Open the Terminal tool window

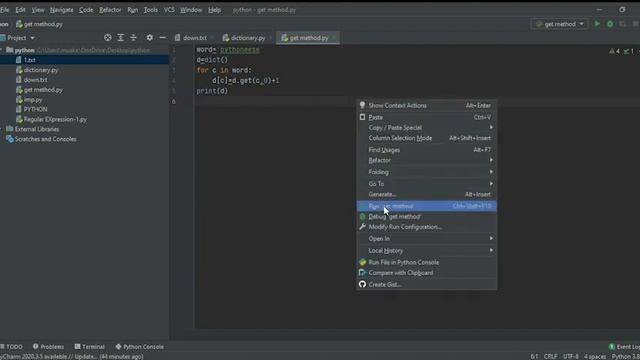click(90, 347)
